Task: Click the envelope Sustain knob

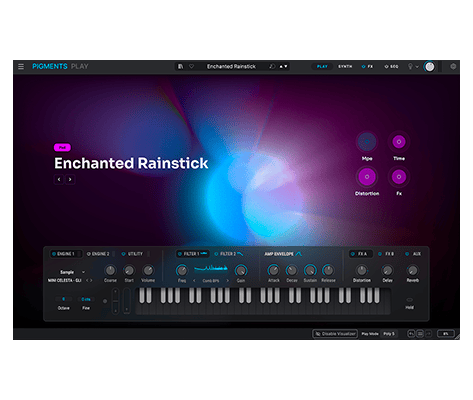Action: (x=310, y=270)
